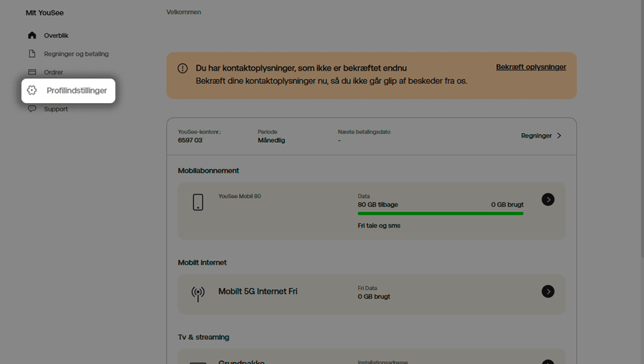
Task: Click the green data usage progress bar
Action: click(440, 213)
